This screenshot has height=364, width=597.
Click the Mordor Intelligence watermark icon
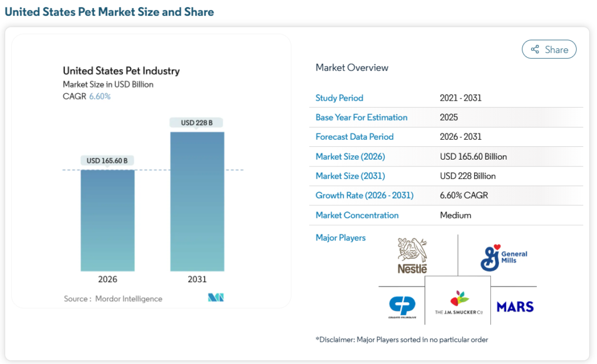coord(216,297)
